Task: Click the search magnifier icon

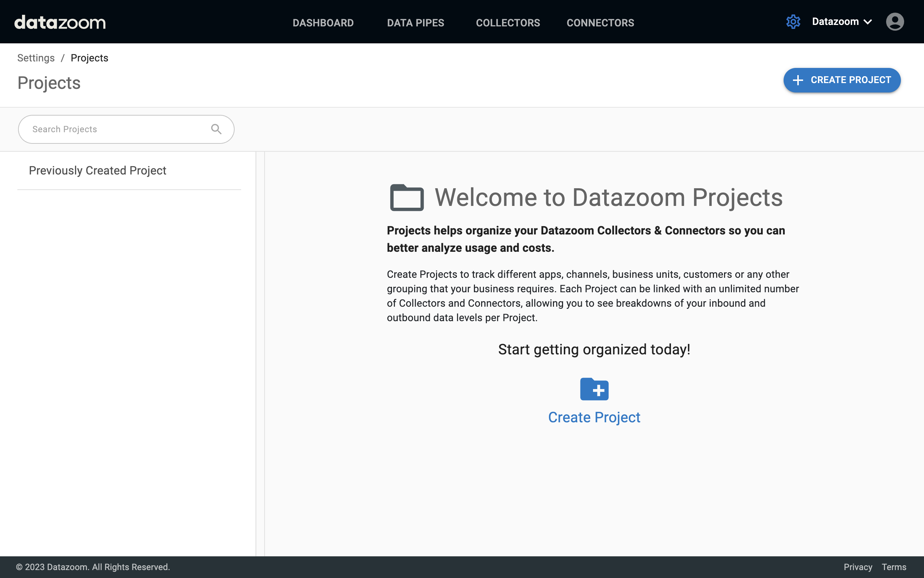Action: tap(216, 129)
